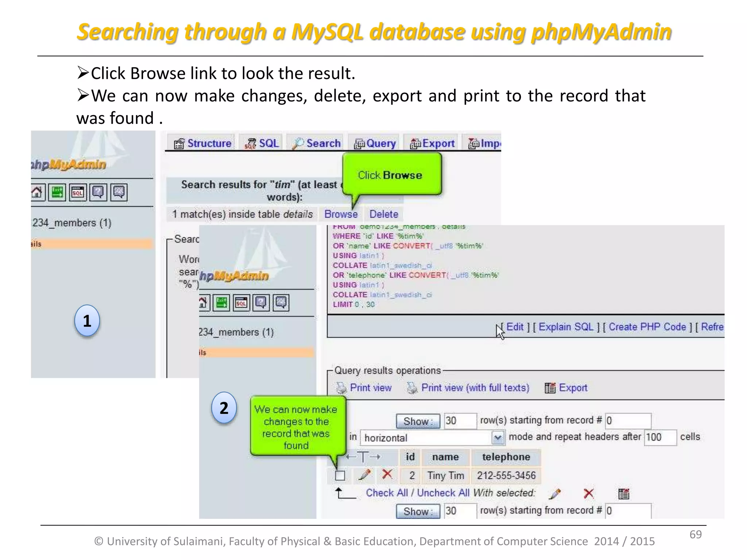Click the 212-555-3456 telephone cell
Image resolution: width=747 pixels, height=560 pixels.
pyautogui.click(x=506, y=475)
